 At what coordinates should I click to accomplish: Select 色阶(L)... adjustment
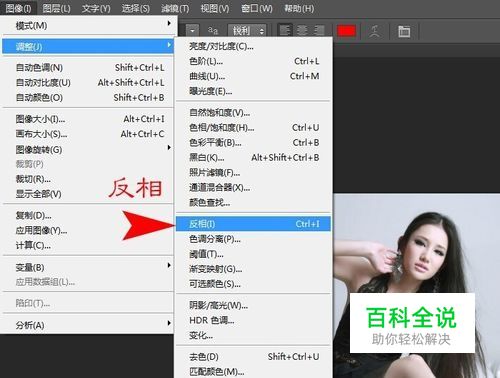click(x=253, y=61)
